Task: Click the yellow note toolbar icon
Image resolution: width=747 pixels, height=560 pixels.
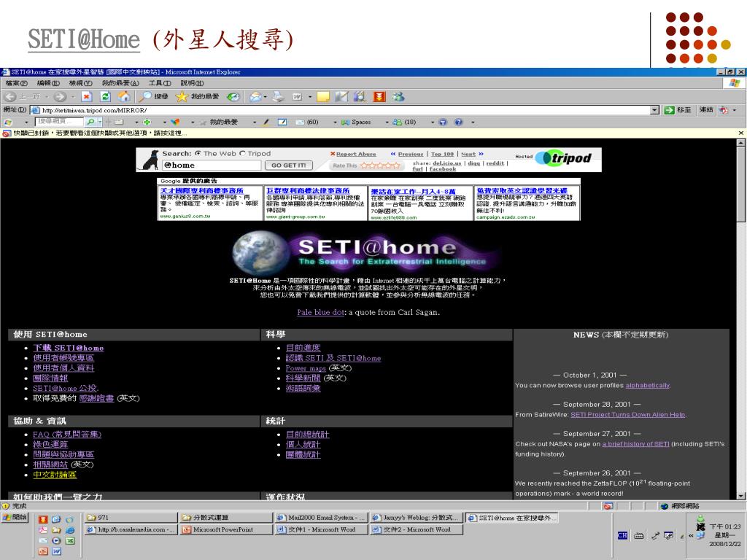Action: pos(323,97)
